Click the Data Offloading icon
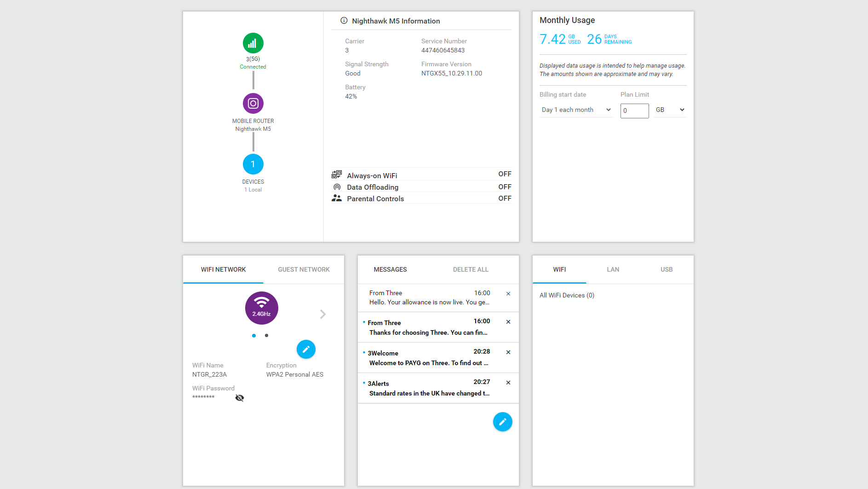The width and height of the screenshot is (868, 489). (x=337, y=187)
